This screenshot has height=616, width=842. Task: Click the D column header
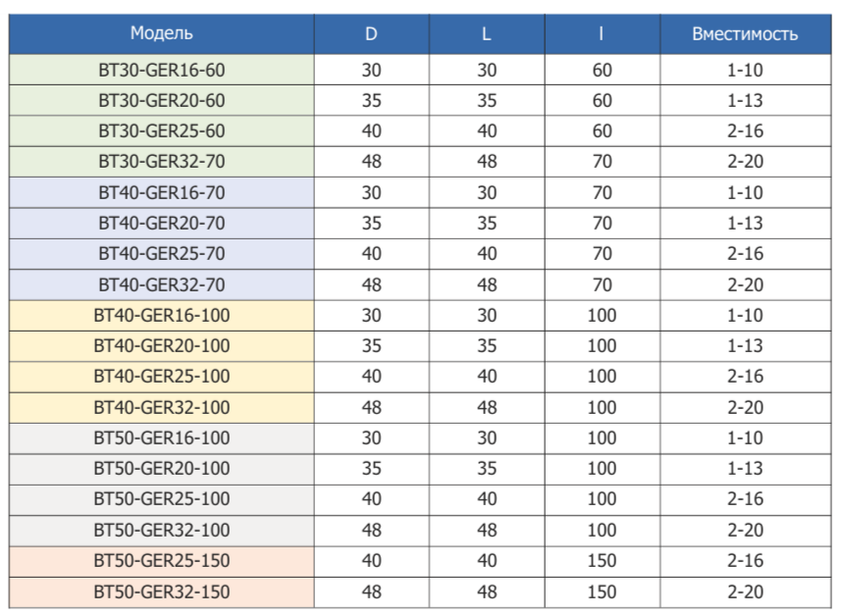(371, 33)
